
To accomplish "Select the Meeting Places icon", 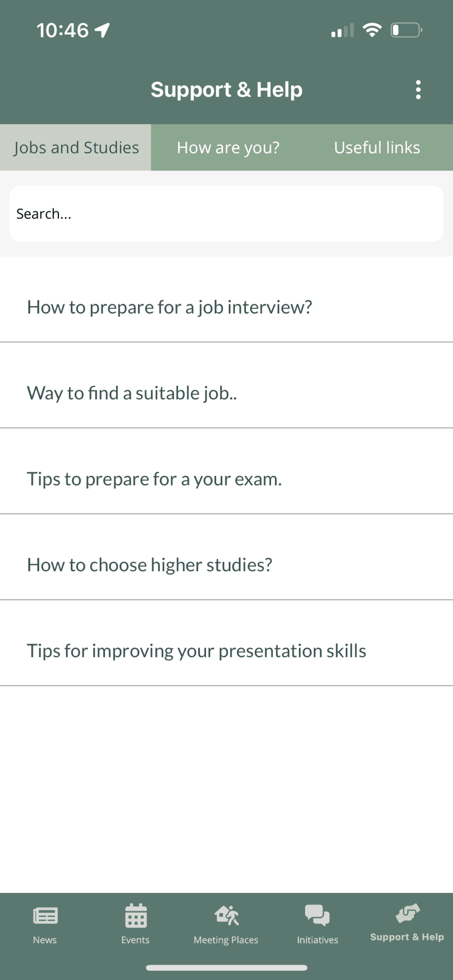I will tap(226, 915).
